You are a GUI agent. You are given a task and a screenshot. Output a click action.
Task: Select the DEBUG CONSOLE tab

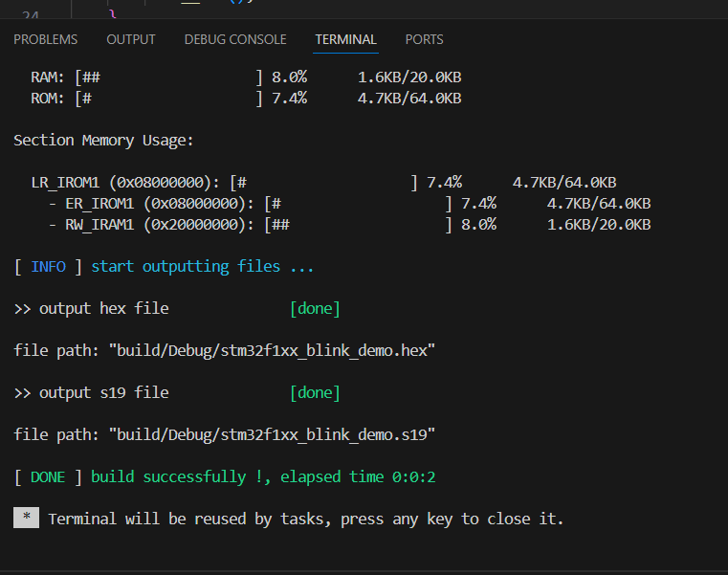coord(235,40)
